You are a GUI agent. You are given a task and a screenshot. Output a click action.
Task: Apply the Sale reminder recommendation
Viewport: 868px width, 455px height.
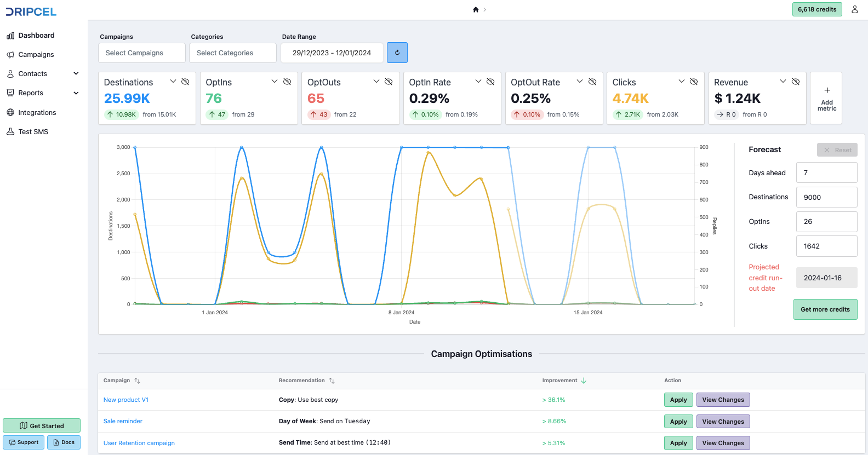pos(678,422)
